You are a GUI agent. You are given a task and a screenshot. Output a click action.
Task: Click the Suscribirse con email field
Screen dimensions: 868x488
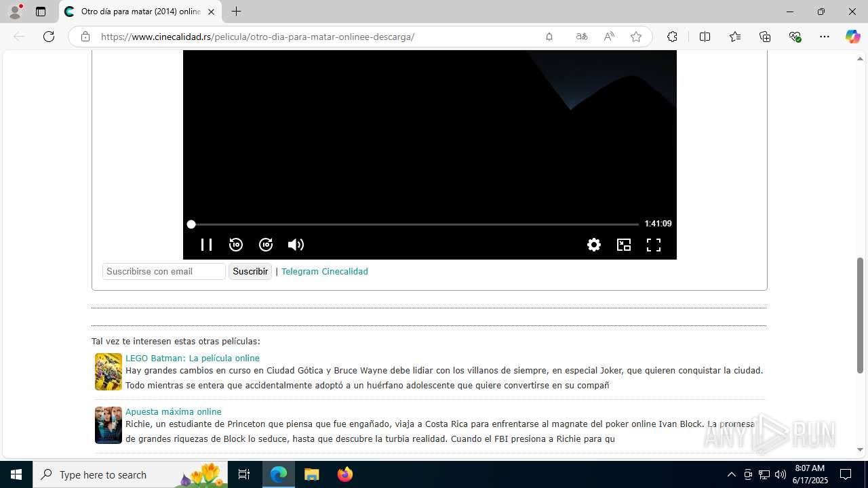tap(164, 271)
